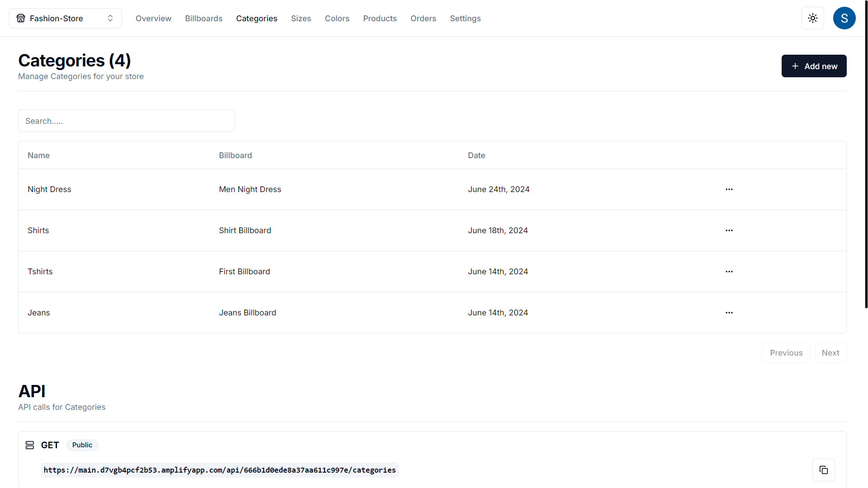
Task: Click the Tshirts category name
Action: (x=40, y=272)
